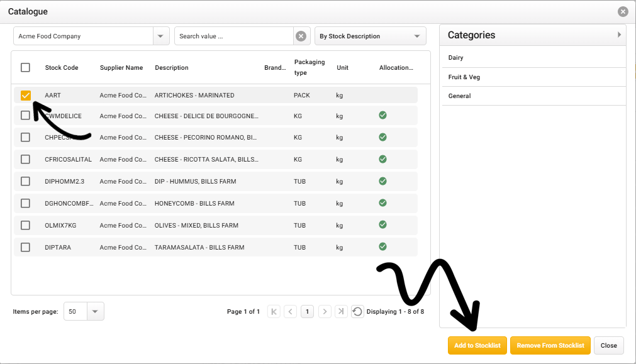Collapse the Categories panel arrow
This screenshot has width=636, height=364.
coord(619,35)
